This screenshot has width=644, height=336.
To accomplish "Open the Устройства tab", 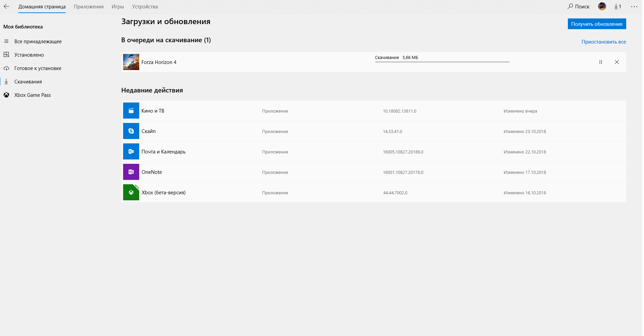I will [145, 7].
